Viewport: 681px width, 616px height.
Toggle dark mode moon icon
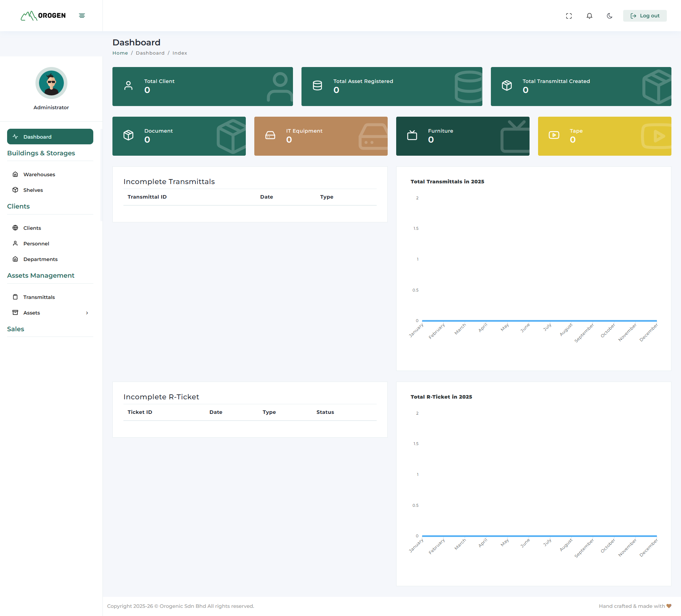tap(610, 16)
